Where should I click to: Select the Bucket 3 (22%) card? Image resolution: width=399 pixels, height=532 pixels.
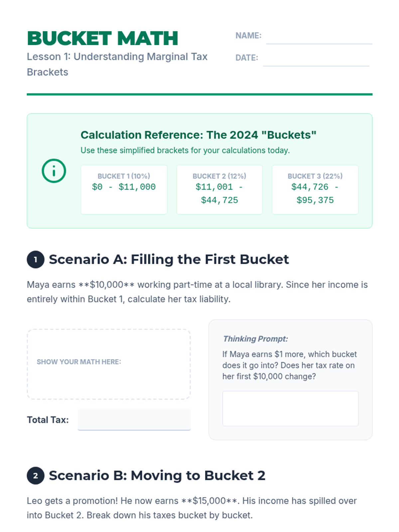(x=315, y=190)
